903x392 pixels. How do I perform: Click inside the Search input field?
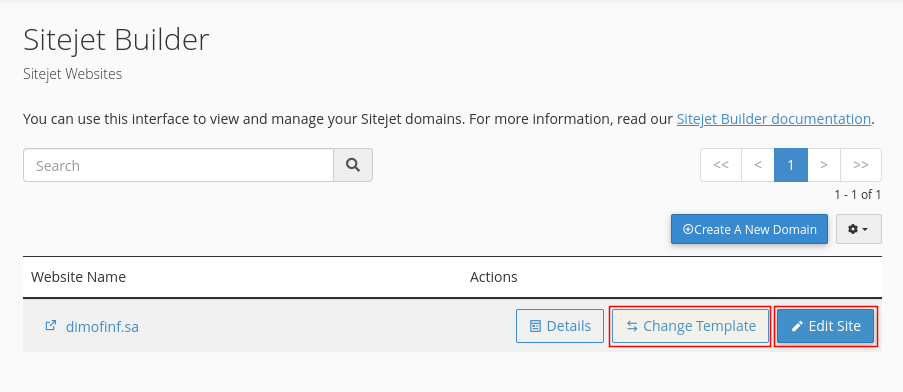179,165
